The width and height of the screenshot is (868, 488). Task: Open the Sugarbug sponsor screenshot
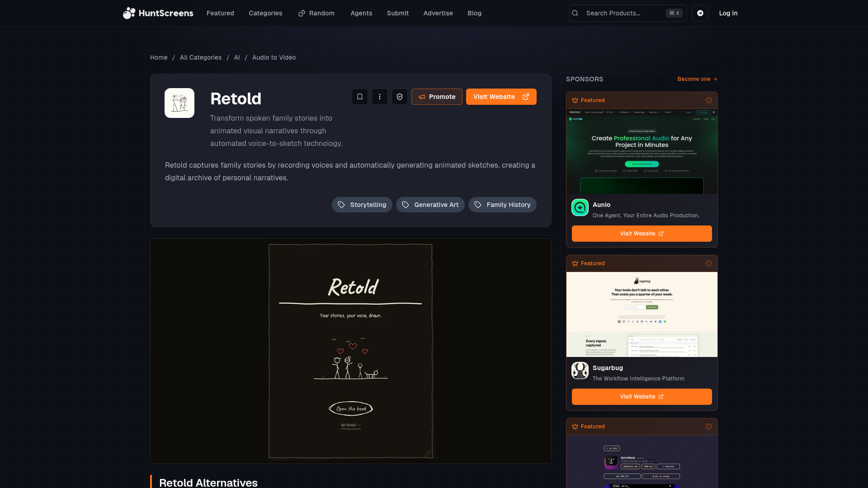tap(642, 314)
